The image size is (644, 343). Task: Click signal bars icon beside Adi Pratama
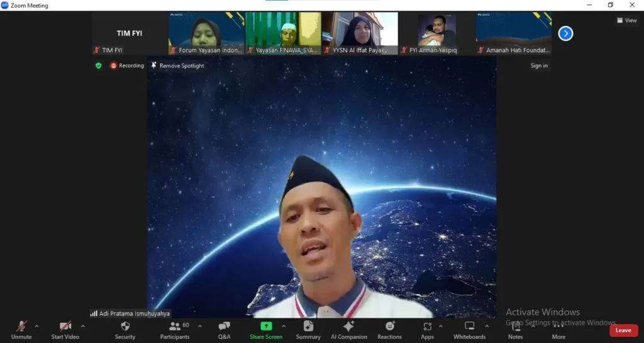pos(94,313)
